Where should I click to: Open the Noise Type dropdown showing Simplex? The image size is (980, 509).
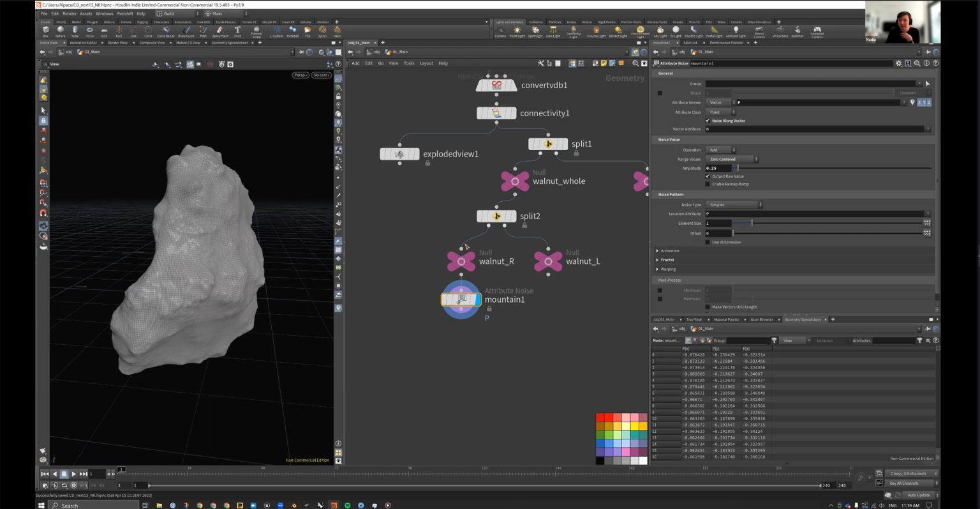[734, 204]
